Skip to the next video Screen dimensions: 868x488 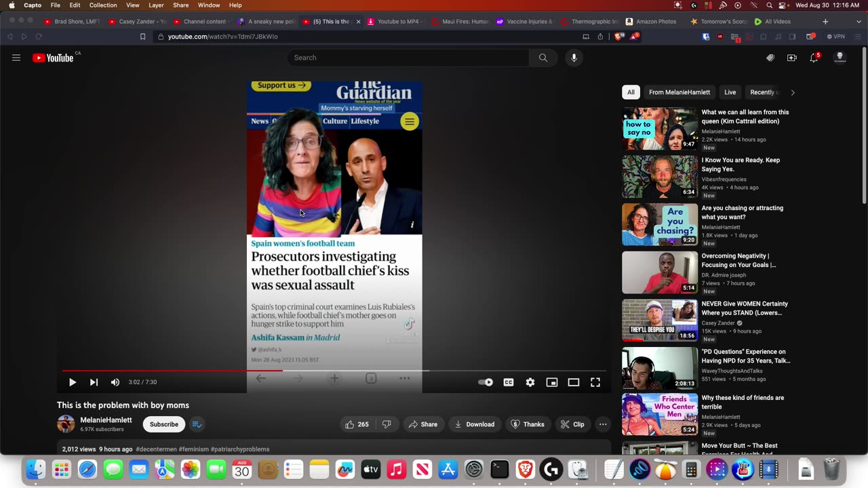click(94, 382)
